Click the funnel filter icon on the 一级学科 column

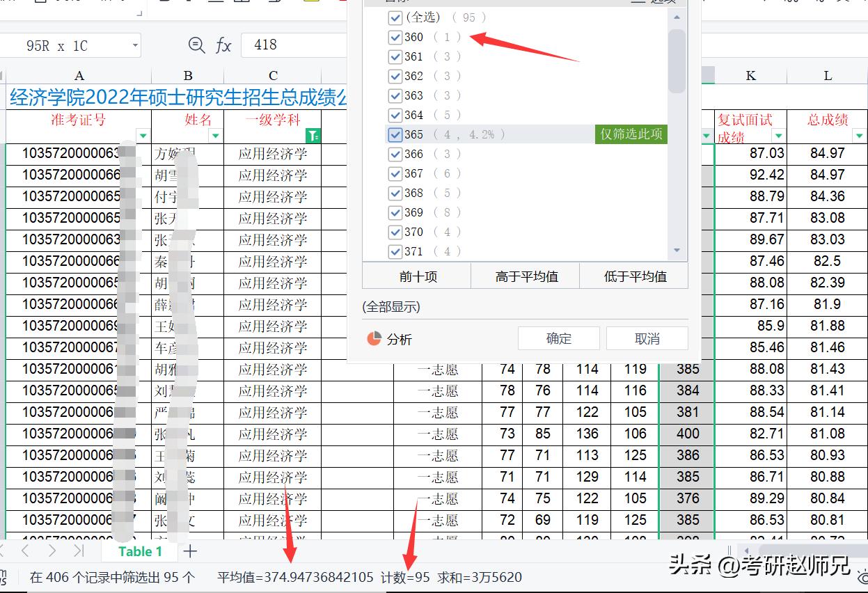coord(314,135)
